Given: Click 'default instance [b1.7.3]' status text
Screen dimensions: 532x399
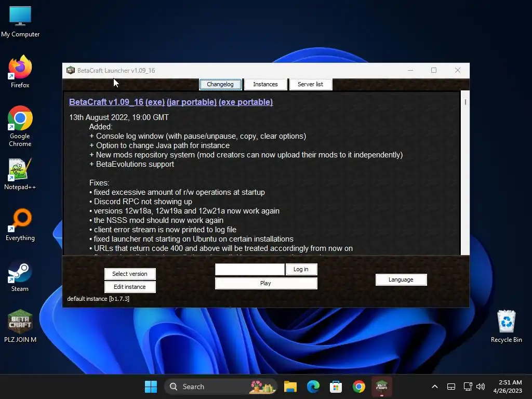Looking at the screenshot, I should point(98,299).
